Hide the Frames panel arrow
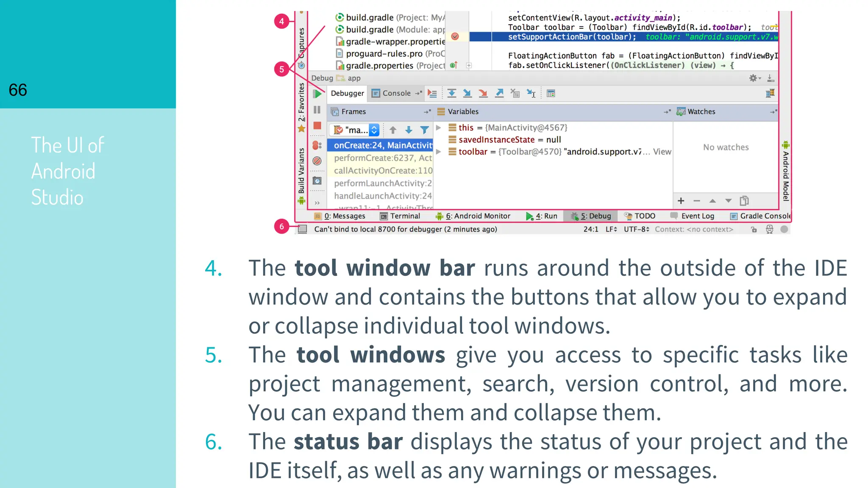The width and height of the screenshot is (868, 488). [x=427, y=112]
